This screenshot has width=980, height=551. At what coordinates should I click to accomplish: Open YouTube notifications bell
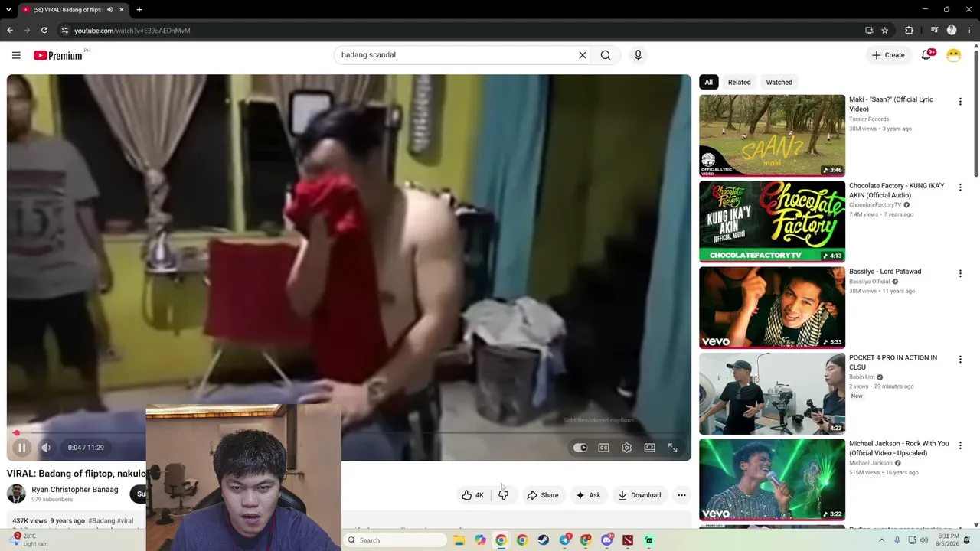tap(926, 55)
